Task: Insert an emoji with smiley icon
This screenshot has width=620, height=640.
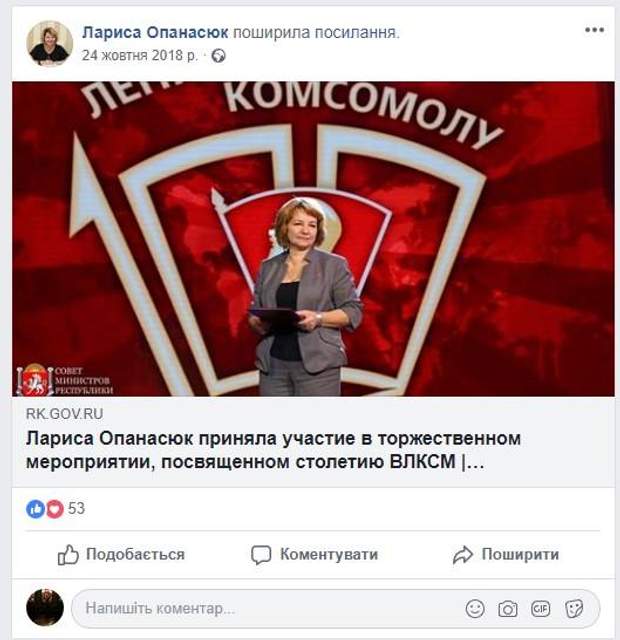Action: click(475, 609)
